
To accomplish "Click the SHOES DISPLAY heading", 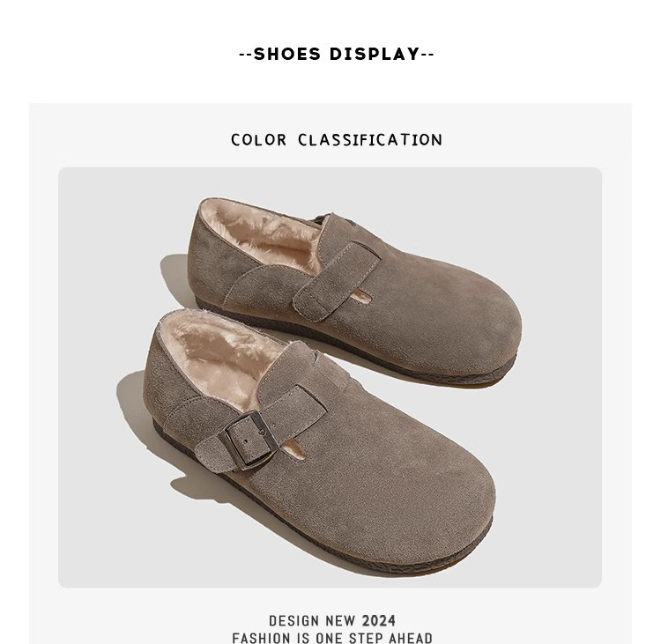I will tap(337, 55).
